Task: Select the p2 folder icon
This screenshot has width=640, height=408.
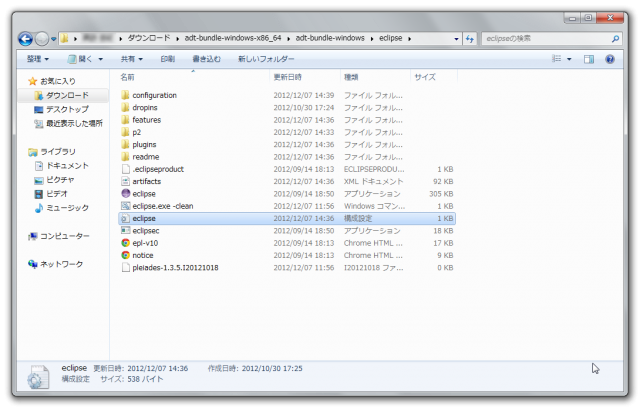Action: click(125, 132)
